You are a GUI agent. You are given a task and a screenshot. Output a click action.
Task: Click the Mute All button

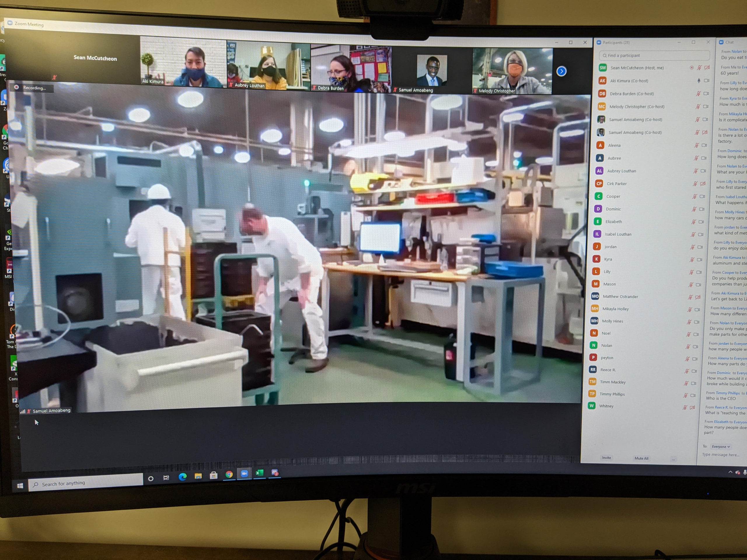coord(641,459)
